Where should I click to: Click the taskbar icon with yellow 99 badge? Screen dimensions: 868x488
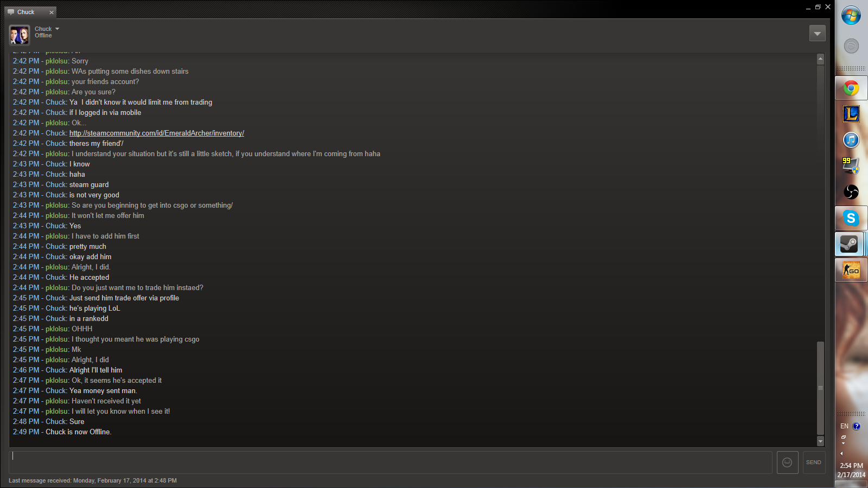pyautogui.click(x=850, y=165)
